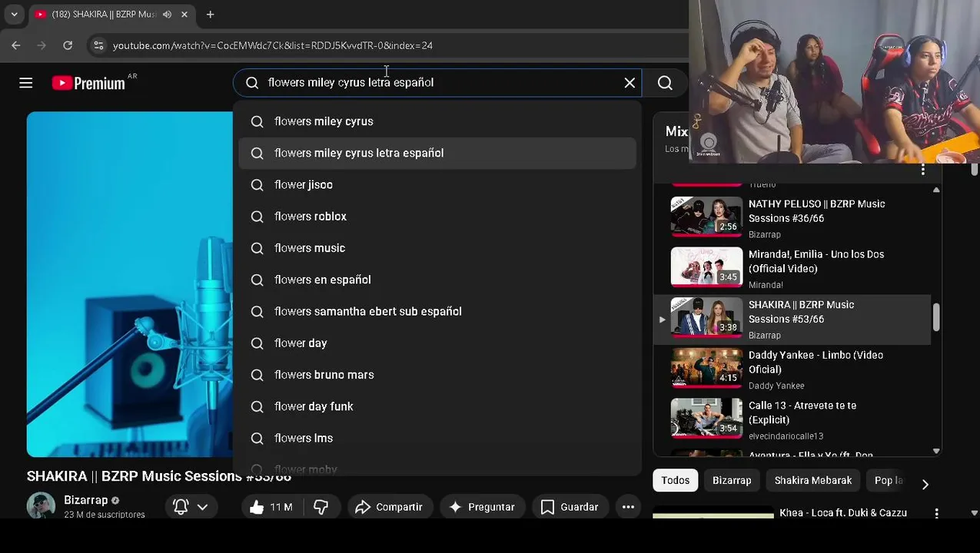This screenshot has width=980, height=553.
Task: Open site information icon in address bar
Action: tap(98, 45)
